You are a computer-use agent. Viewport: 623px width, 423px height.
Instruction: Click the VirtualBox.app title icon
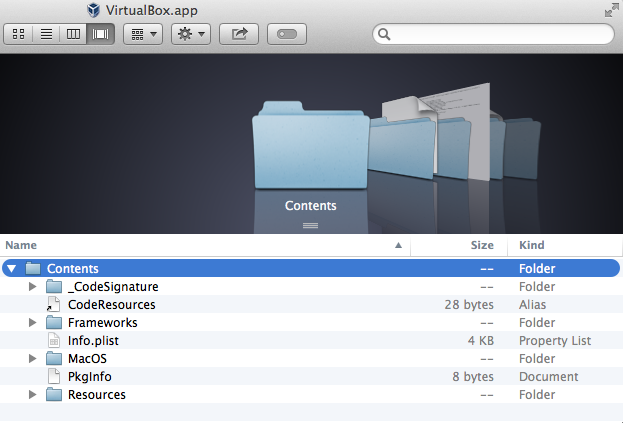93,10
